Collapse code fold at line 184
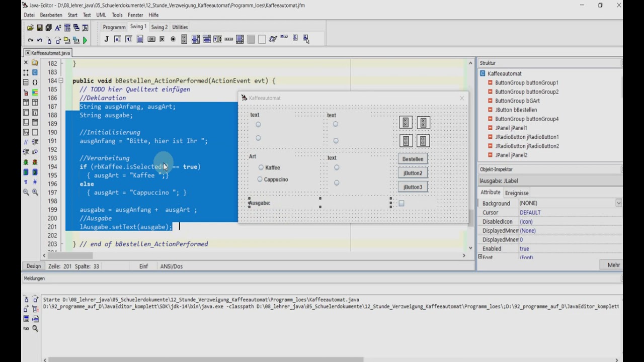Screen dimensions: 644x362 (61, 80)
